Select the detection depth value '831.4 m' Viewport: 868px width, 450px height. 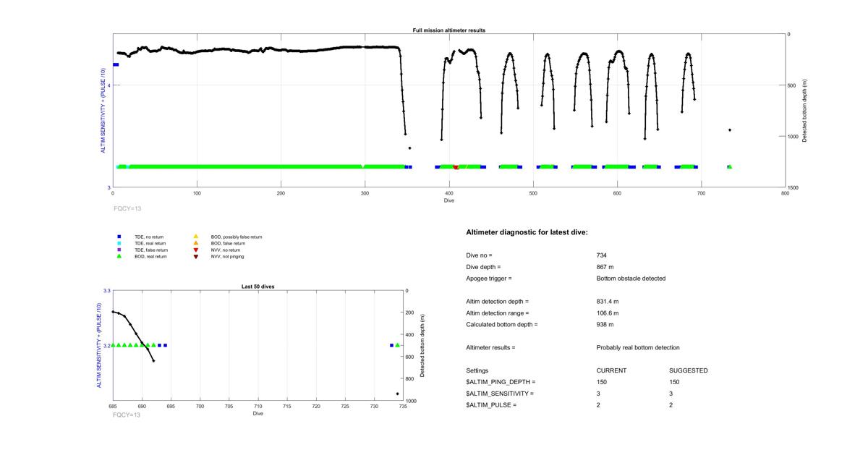pos(608,301)
